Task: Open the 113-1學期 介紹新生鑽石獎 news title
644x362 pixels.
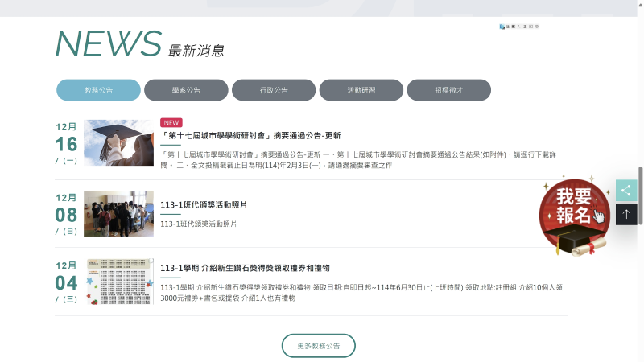Action: coord(245,268)
